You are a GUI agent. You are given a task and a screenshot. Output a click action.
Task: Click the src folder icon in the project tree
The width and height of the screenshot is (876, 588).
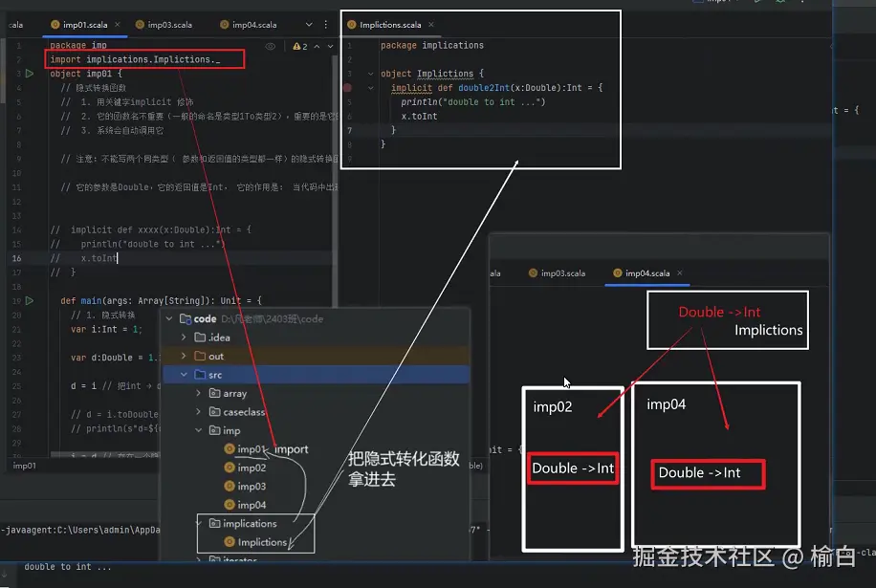coord(199,374)
